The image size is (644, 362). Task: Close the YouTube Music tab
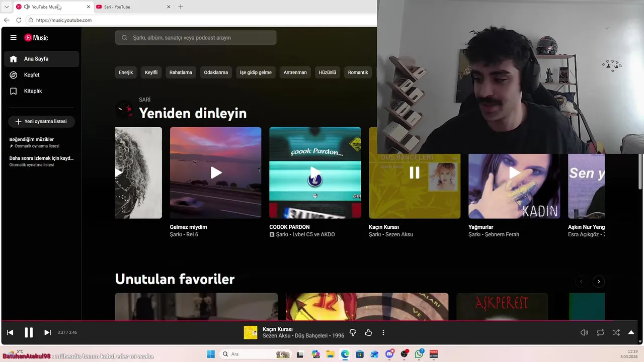(x=89, y=7)
